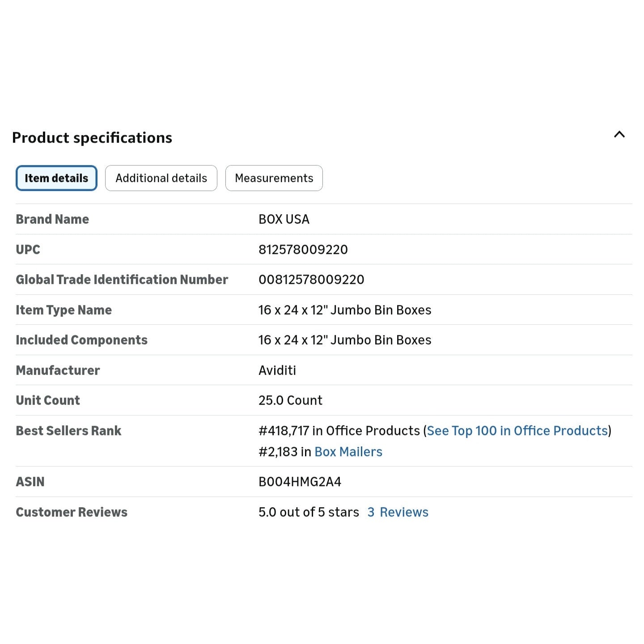Switch to the Additional details tab
The height and width of the screenshot is (644, 644).
161,178
